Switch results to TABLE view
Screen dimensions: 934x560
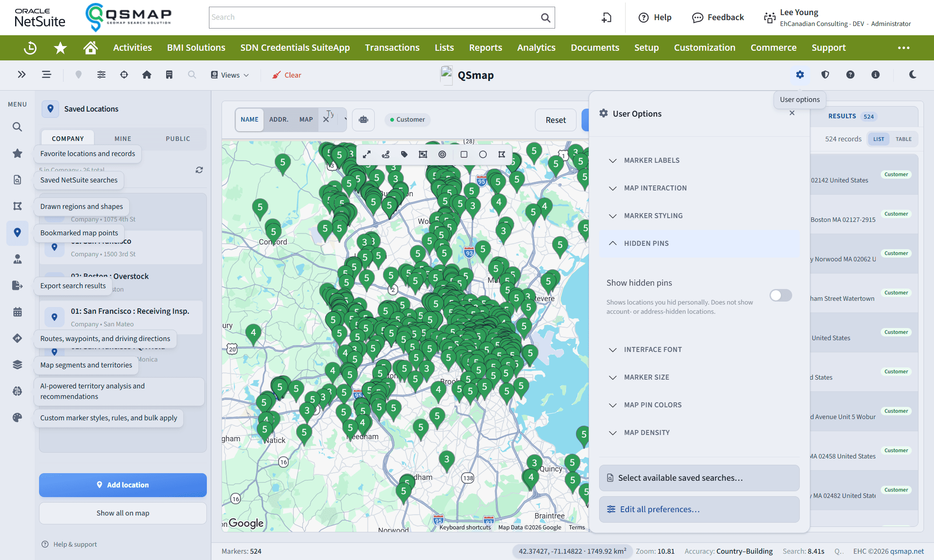(x=903, y=139)
